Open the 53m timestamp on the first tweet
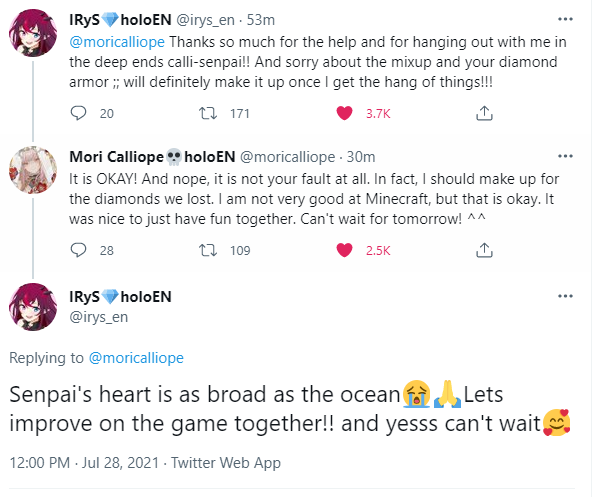 261,20
